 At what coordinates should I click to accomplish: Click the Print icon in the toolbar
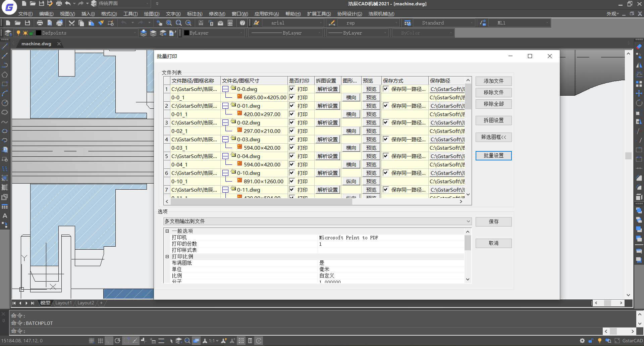[x=40, y=23]
